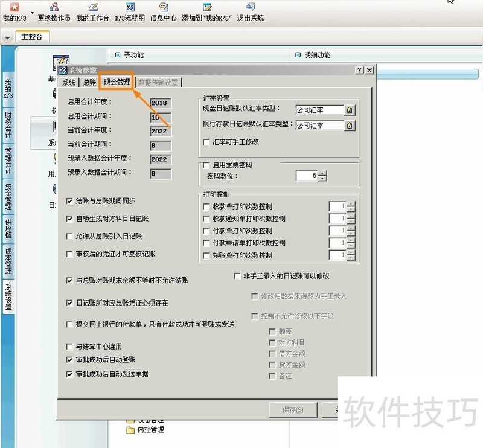Check 与结算中心连用 option
This screenshot has height=448, width=483.
coord(69,347)
